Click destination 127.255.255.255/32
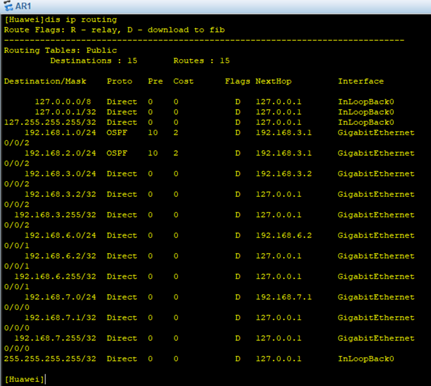 50,122
